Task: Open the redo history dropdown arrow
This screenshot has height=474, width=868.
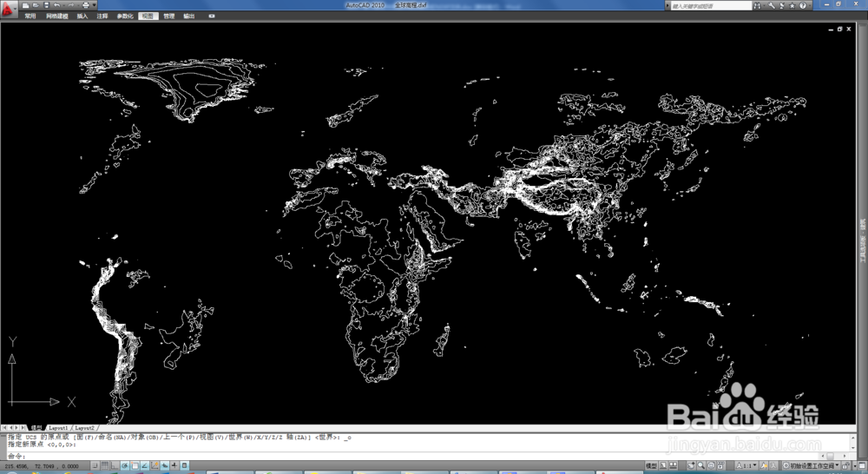Action: pos(78,5)
